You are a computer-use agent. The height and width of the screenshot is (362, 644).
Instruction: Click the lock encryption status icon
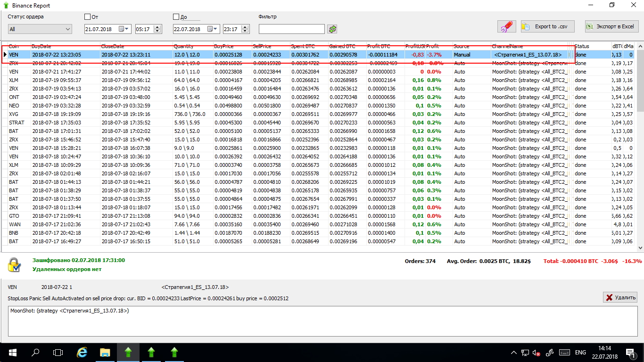pyautogui.click(x=14, y=265)
